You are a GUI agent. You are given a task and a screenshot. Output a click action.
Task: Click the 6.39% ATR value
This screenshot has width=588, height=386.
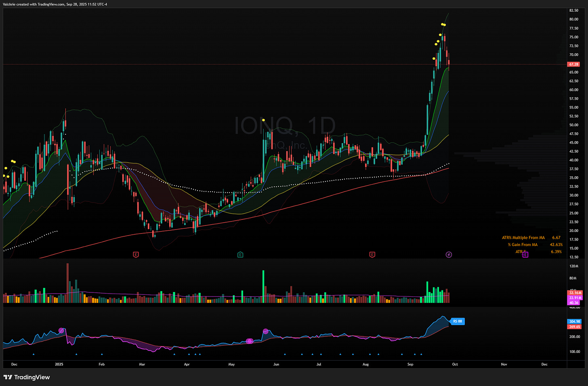[556, 252]
